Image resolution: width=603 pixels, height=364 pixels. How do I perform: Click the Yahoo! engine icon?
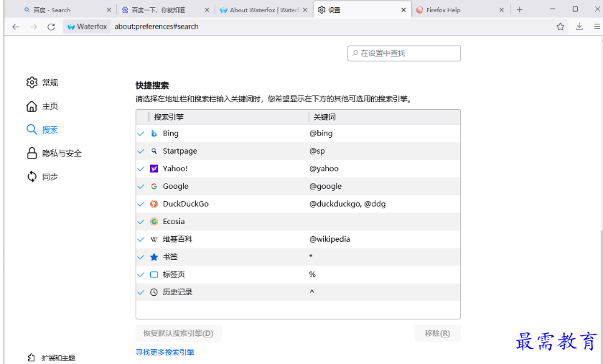coord(154,169)
